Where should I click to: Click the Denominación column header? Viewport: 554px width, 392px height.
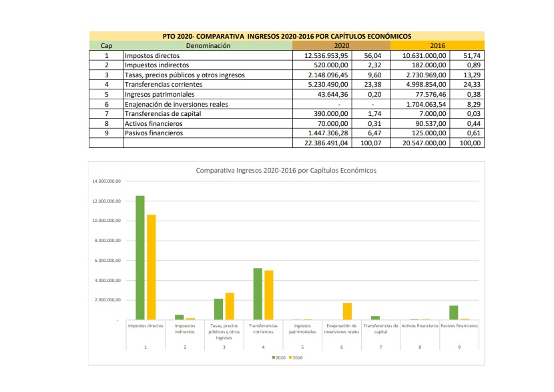click(208, 46)
